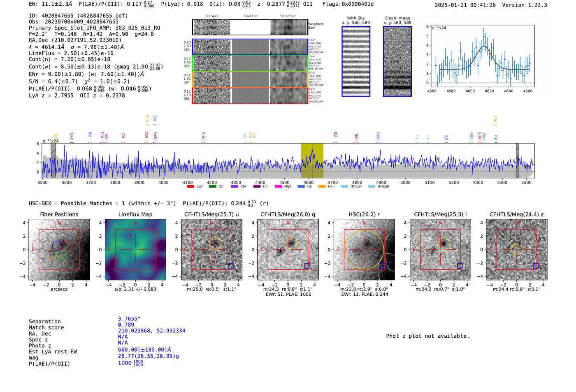Click the blue fiber circle in Fiber Positions
This screenshot has width=576, height=392.
point(57,246)
